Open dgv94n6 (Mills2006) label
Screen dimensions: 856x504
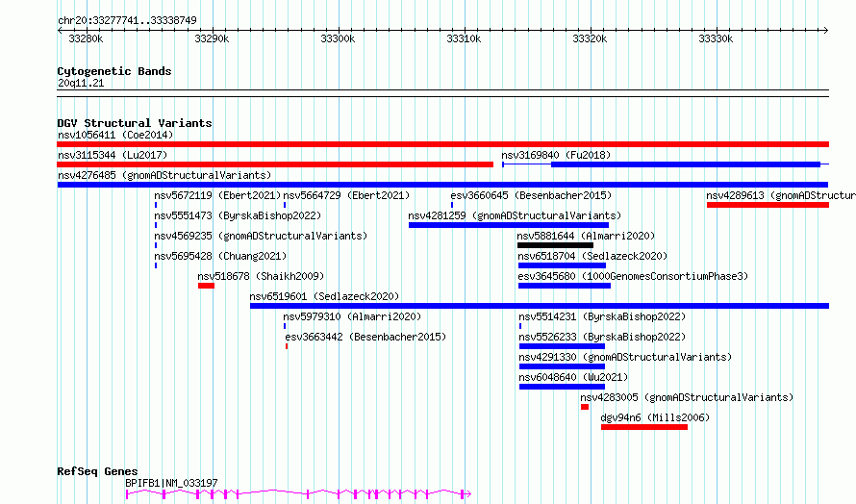pyautogui.click(x=655, y=417)
